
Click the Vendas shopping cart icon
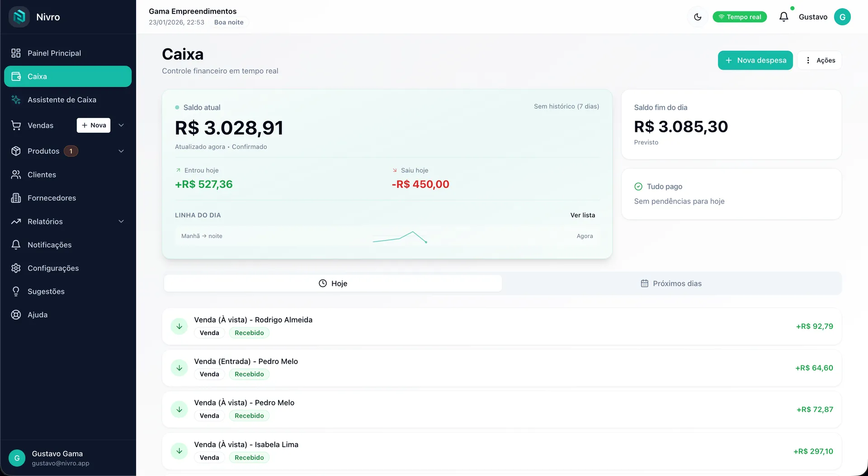pos(16,126)
